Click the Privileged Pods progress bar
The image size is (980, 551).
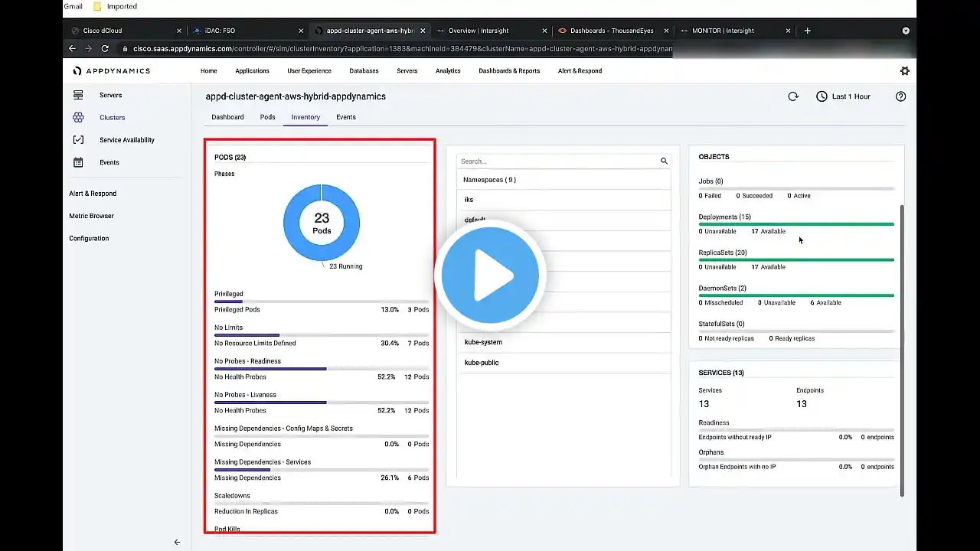[x=322, y=302]
